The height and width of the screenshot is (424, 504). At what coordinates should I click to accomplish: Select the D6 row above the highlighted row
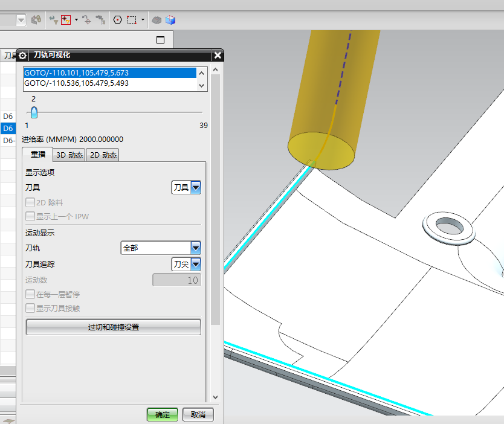pyautogui.click(x=8, y=117)
